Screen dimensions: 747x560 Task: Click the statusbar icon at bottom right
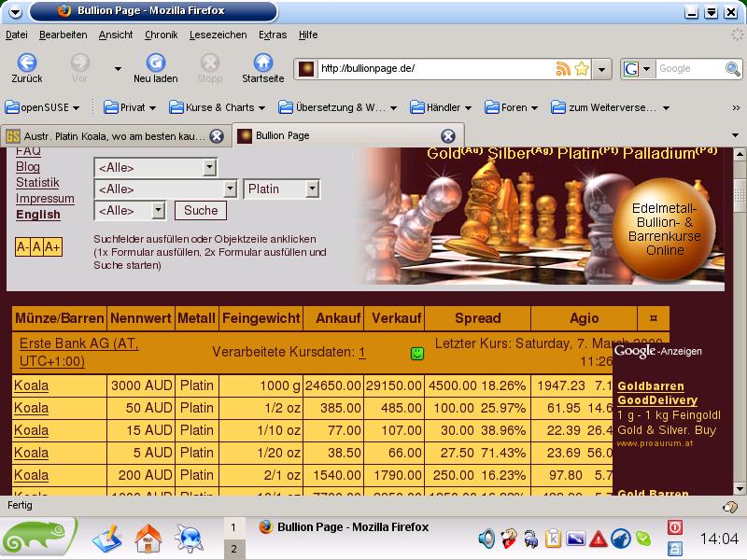pyautogui.click(x=730, y=507)
